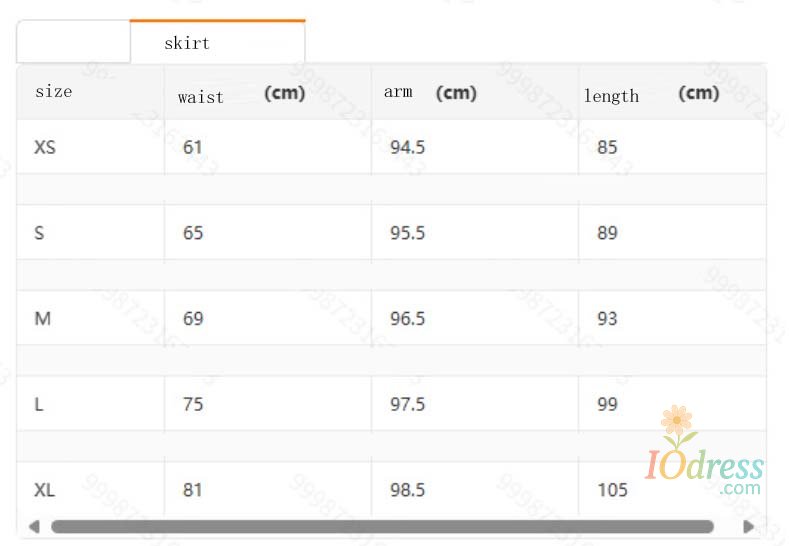Select the L size row label
Image resolution: width=789 pixels, height=546 pixels.
(x=39, y=404)
